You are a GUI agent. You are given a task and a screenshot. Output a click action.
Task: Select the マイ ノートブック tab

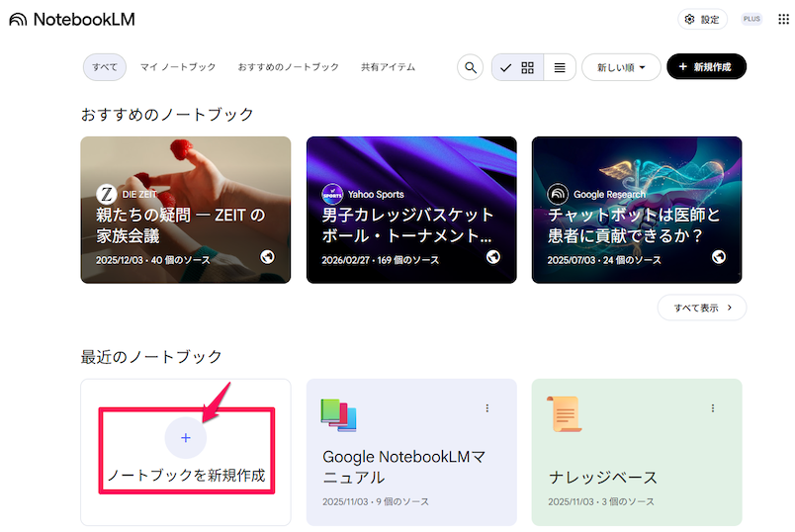[178, 67]
